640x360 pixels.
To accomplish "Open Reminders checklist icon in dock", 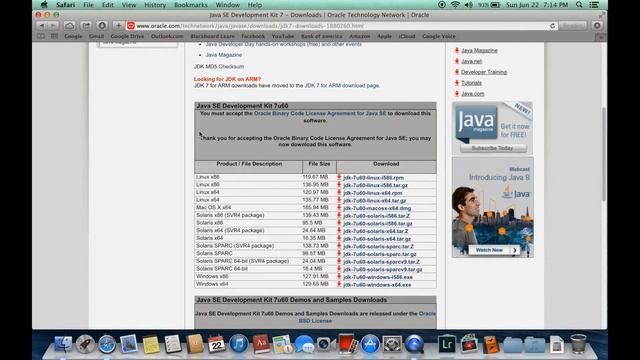I will coord(173,344).
